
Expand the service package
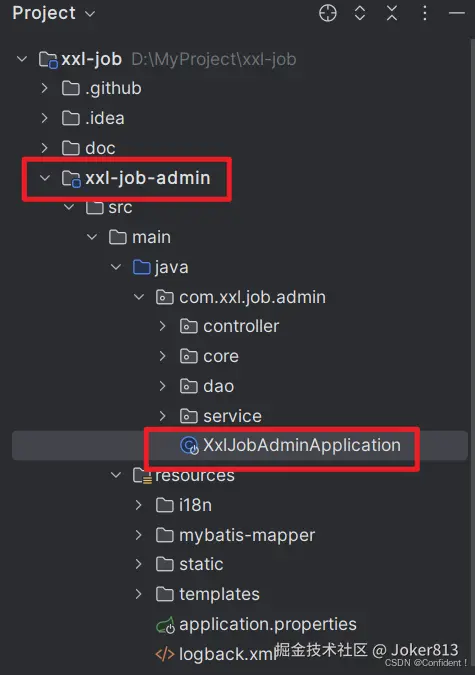tap(162, 416)
